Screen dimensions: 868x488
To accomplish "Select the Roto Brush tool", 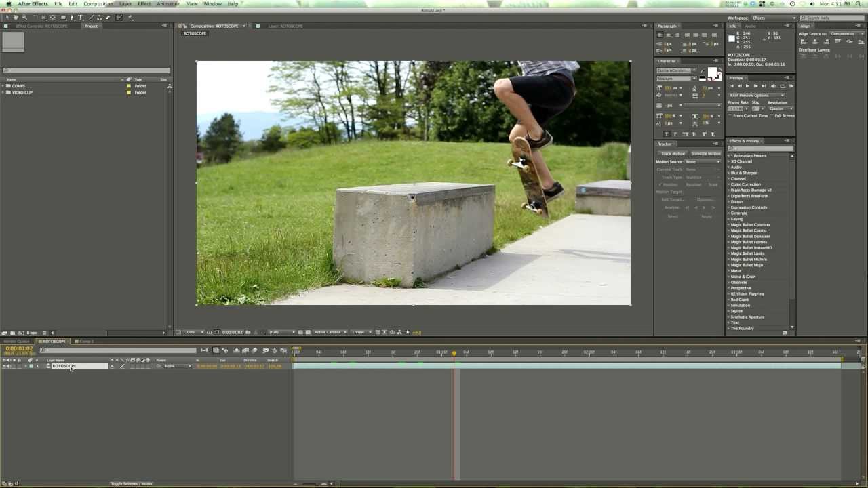I will pos(119,17).
